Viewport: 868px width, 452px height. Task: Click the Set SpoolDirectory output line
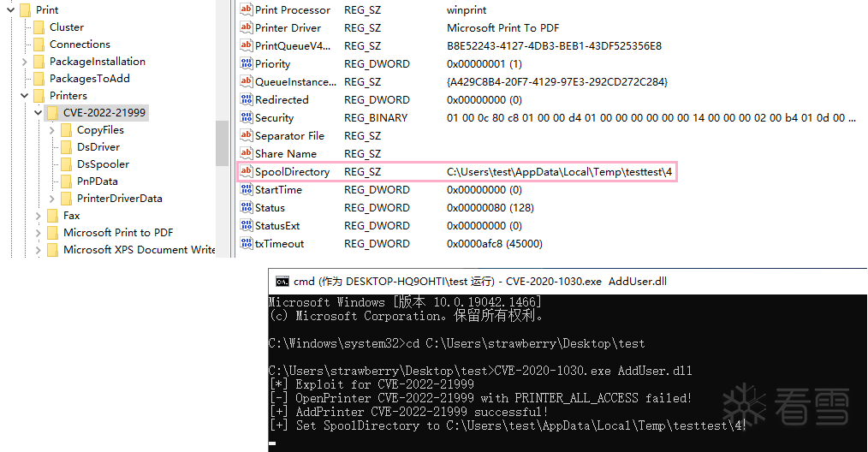tap(508, 426)
